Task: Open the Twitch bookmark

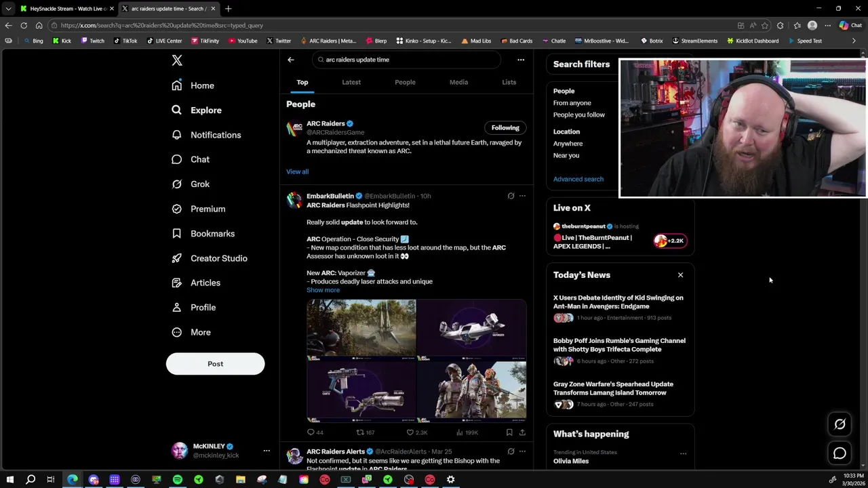Action: pyautogui.click(x=92, y=41)
